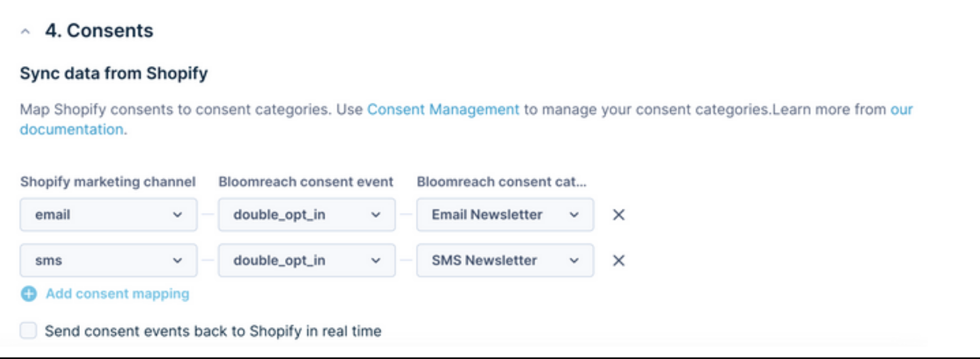This screenshot has height=359, width=980.
Task: Remove the sms consent mapping row
Action: pyautogui.click(x=618, y=260)
